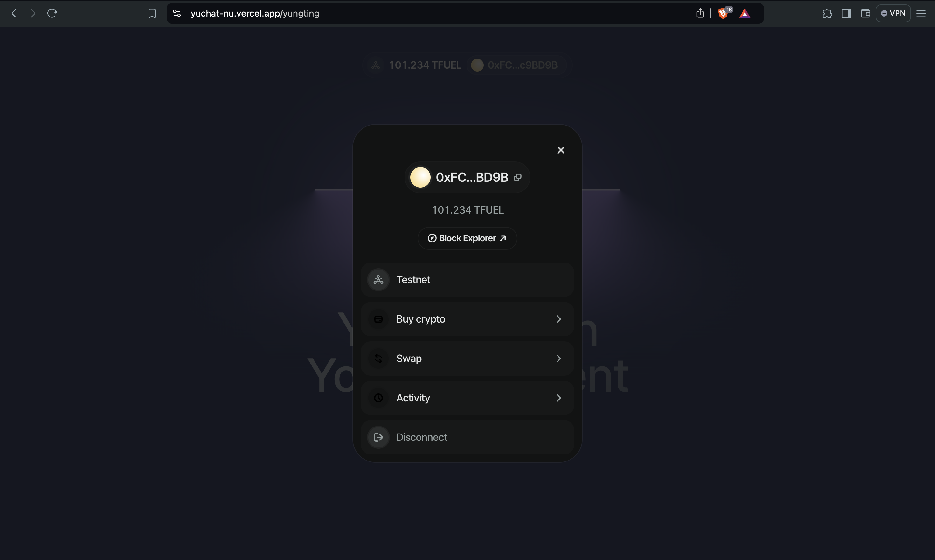Expand Activity chevron arrow
The height and width of the screenshot is (560, 935).
point(558,398)
